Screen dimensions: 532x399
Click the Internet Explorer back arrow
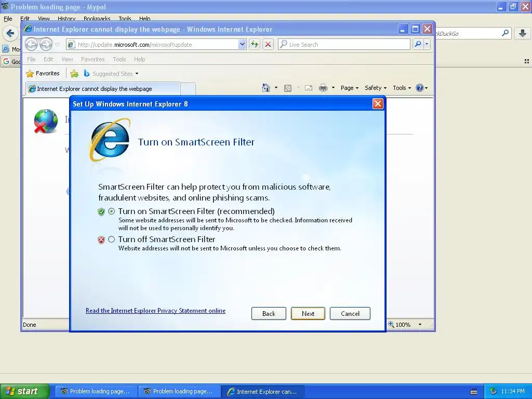pos(31,44)
